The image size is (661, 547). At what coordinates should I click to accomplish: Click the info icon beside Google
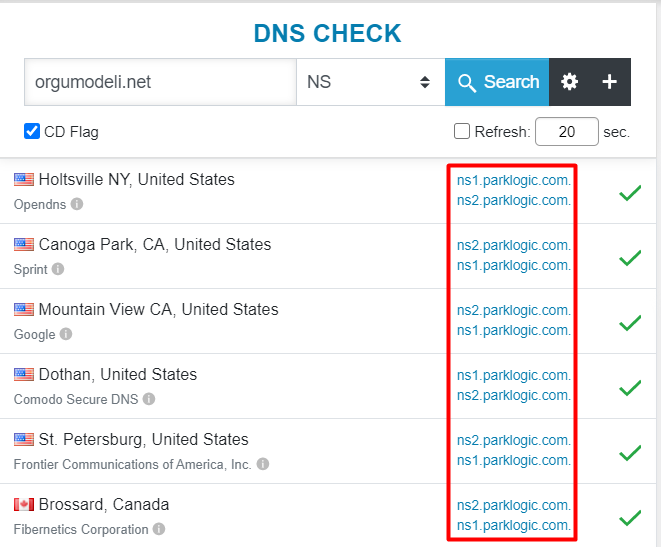tap(66, 334)
